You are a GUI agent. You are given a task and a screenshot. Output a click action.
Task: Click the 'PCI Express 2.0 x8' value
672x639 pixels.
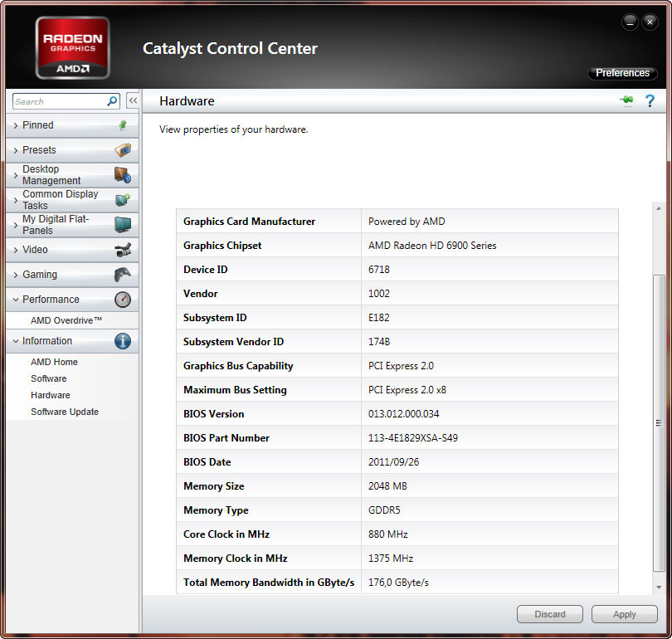(407, 390)
